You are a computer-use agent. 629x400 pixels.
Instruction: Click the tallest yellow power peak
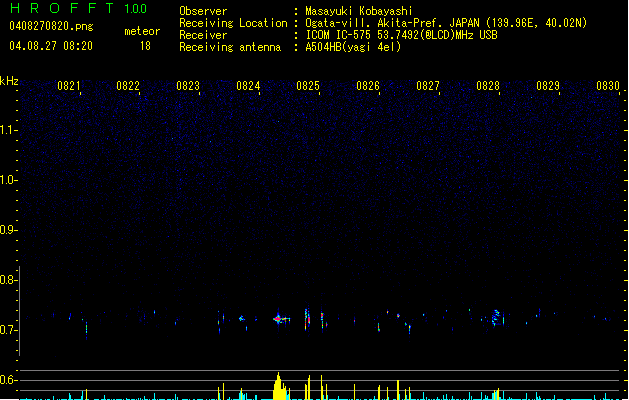click(278, 386)
